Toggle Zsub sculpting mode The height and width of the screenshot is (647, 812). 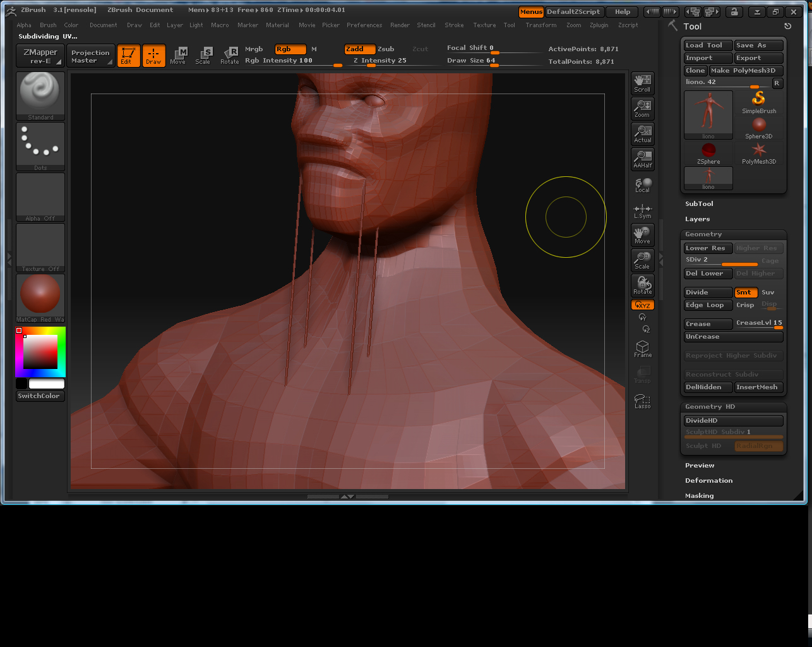click(386, 49)
